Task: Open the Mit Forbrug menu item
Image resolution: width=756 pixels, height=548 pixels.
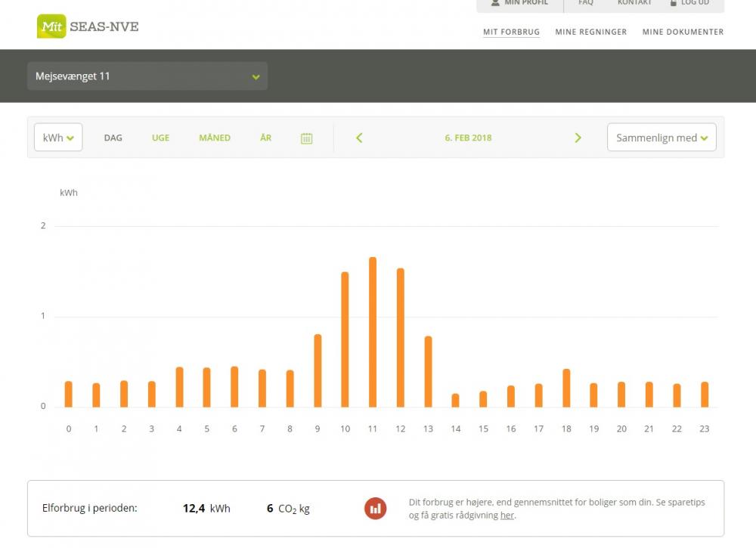Action: click(511, 33)
